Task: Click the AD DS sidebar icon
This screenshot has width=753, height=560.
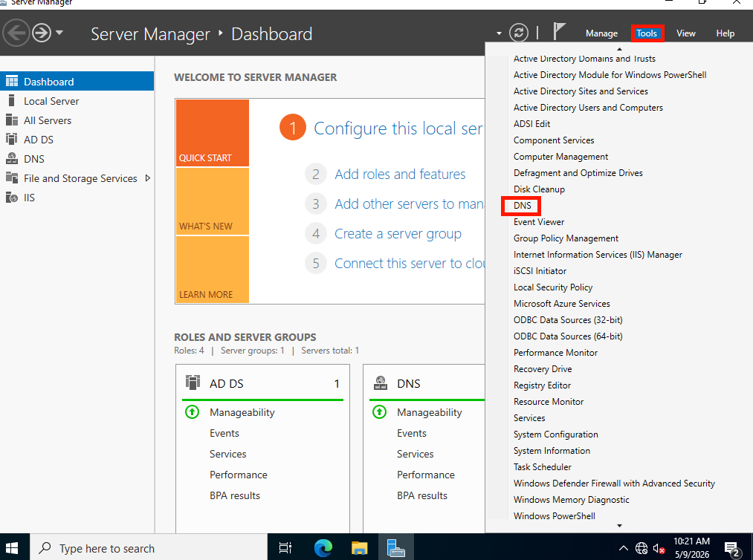Action: click(x=12, y=139)
